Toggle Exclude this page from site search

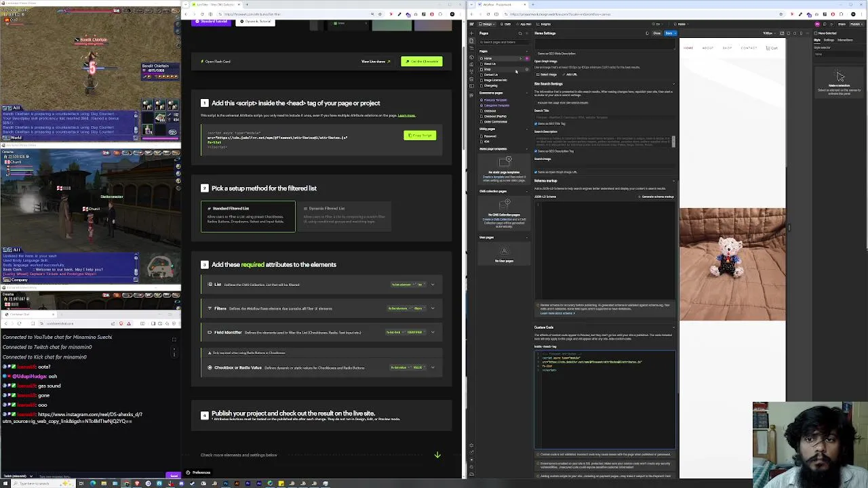tap(536, 103)
